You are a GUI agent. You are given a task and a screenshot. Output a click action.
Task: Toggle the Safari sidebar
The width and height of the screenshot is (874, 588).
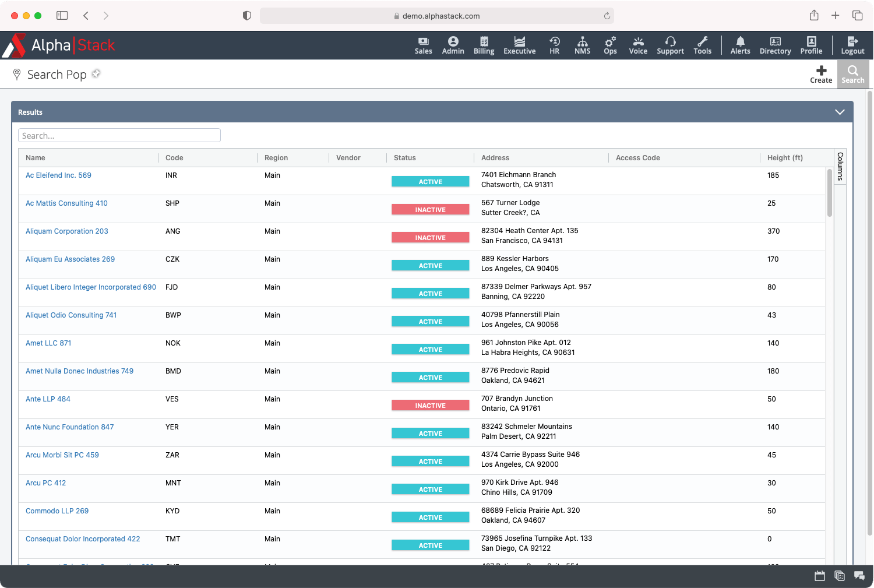pos(62,16)
